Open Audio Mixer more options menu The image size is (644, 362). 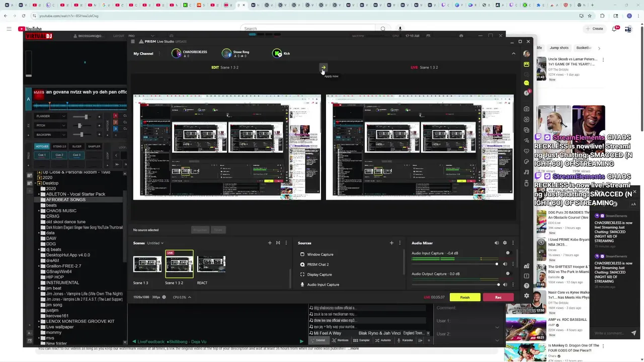click(x=513, y=243)
